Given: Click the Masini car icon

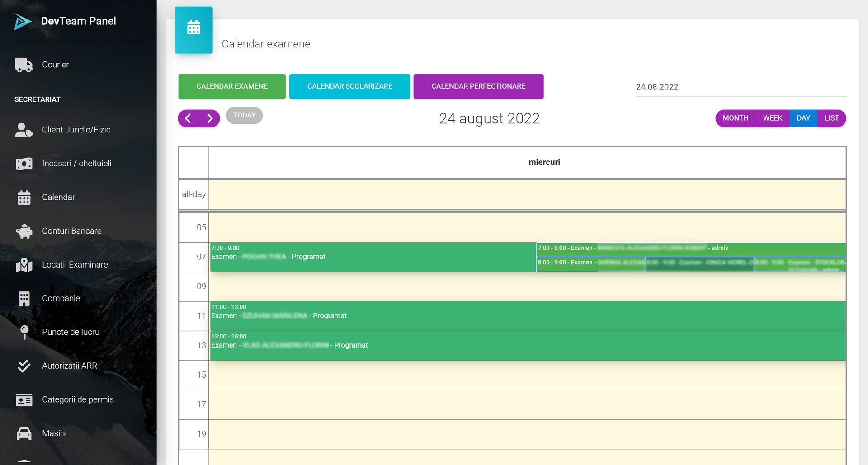Looking at the screenshot, I should 24,433.
